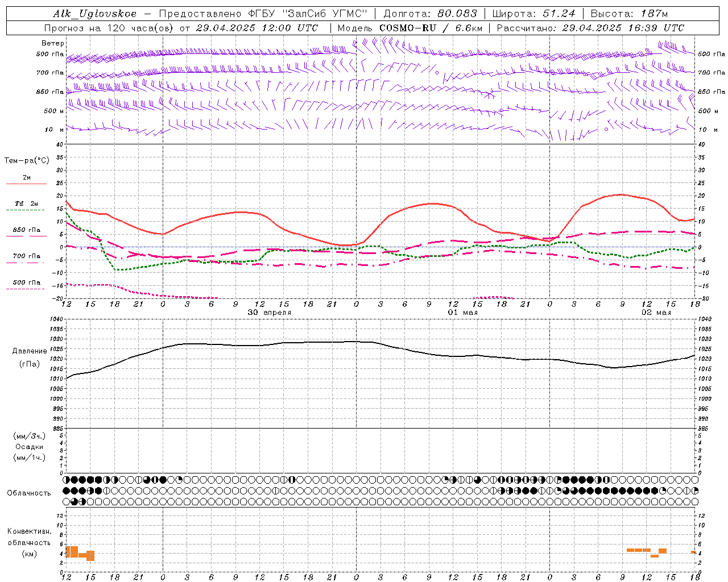Click the '(км)' convective height unit label
Image resolution: width=728 pixels, height=582 pixels.
click(30, 554)
